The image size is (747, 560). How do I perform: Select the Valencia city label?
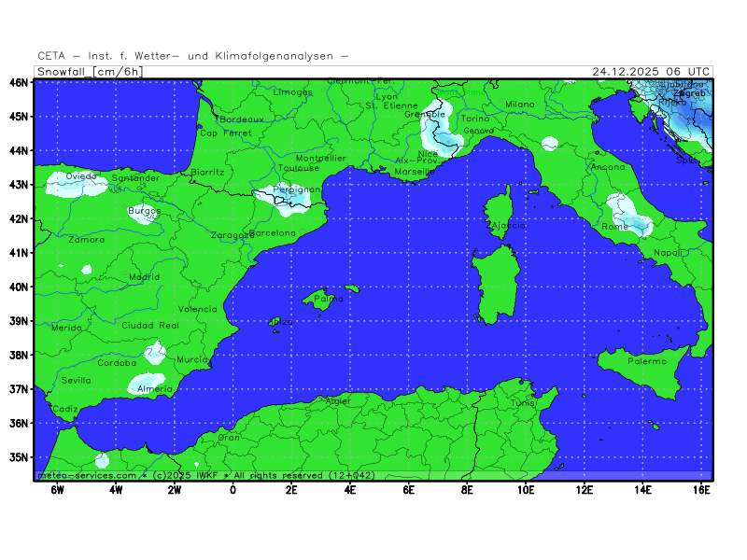[197, 309]
